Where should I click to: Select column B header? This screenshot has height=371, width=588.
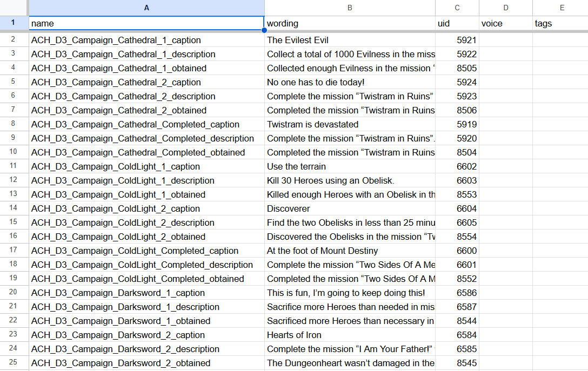point(350,8)
